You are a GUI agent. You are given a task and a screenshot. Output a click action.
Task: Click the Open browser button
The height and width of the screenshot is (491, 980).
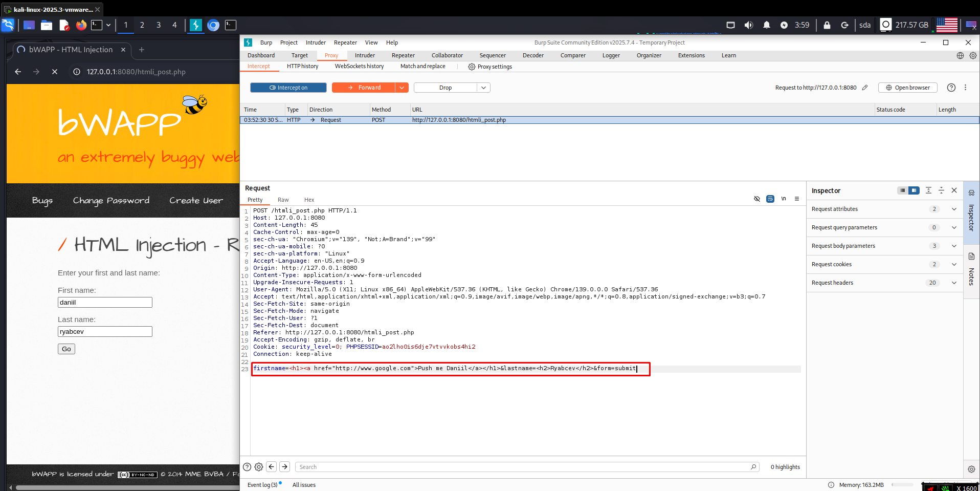907,88
